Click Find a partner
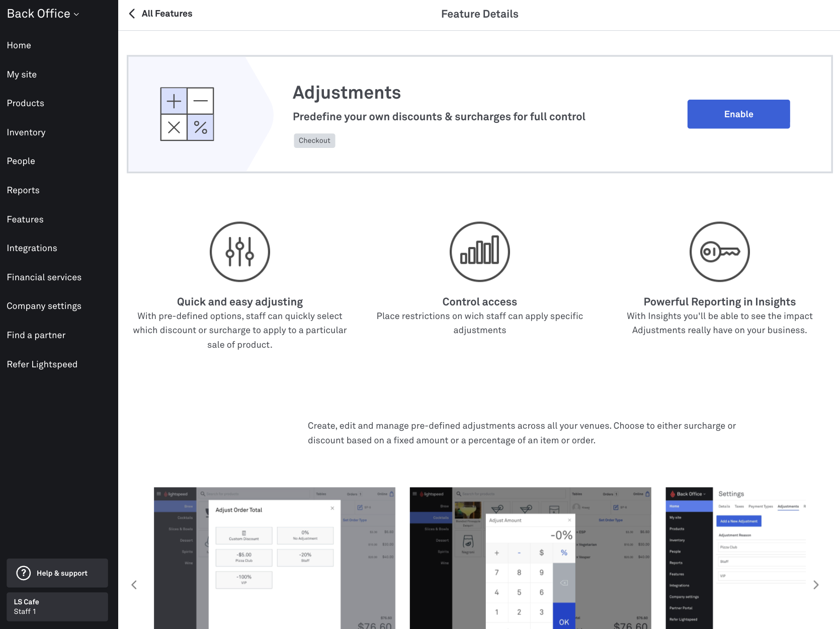The image size is (840, 629). pyautogui.click(x=36, y=335)
